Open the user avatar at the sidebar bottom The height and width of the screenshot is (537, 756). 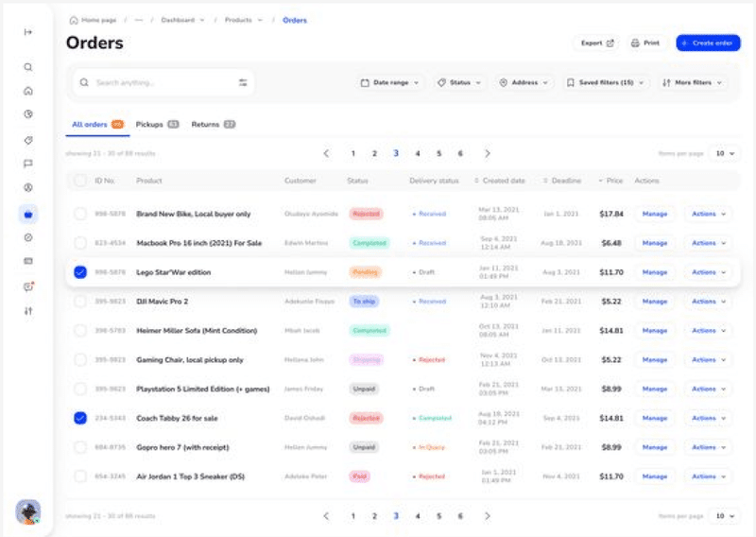pyautogui.click(x=28, y=511)
